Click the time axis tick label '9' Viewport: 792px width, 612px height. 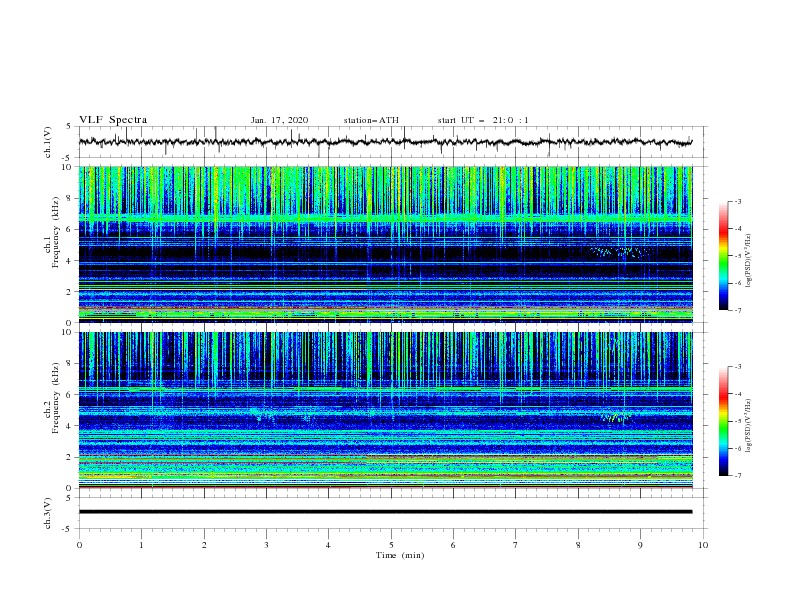tap(640, 545)
